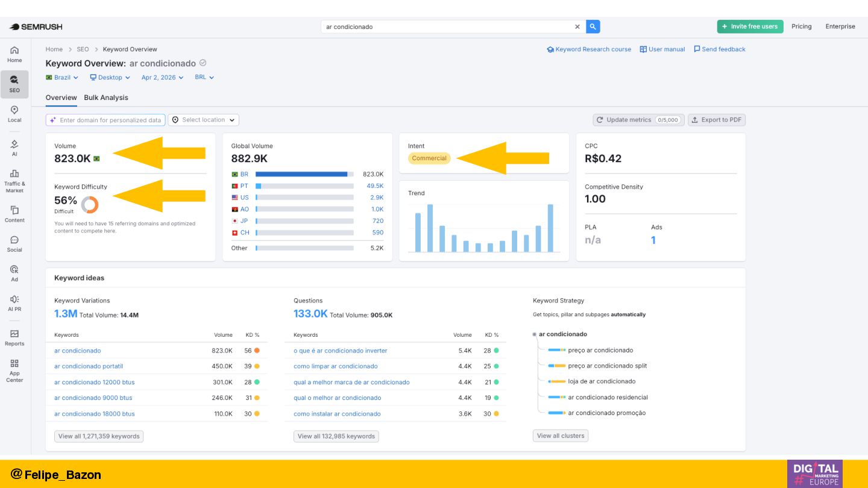Click the blue search magnifier button

(x=593, y=27)
